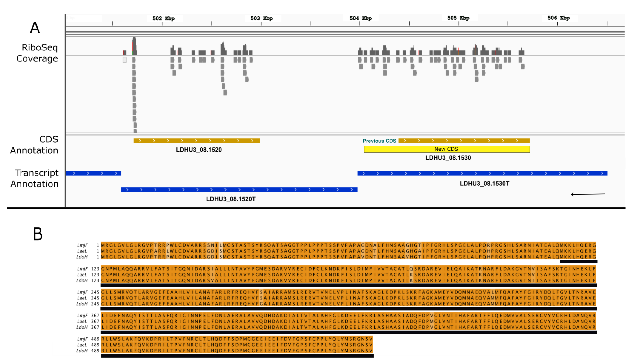Image resolution: width=636 pixels, height=364 pixels.
Task: Click the LdoH row label at position 489
Action: point(82,351)
